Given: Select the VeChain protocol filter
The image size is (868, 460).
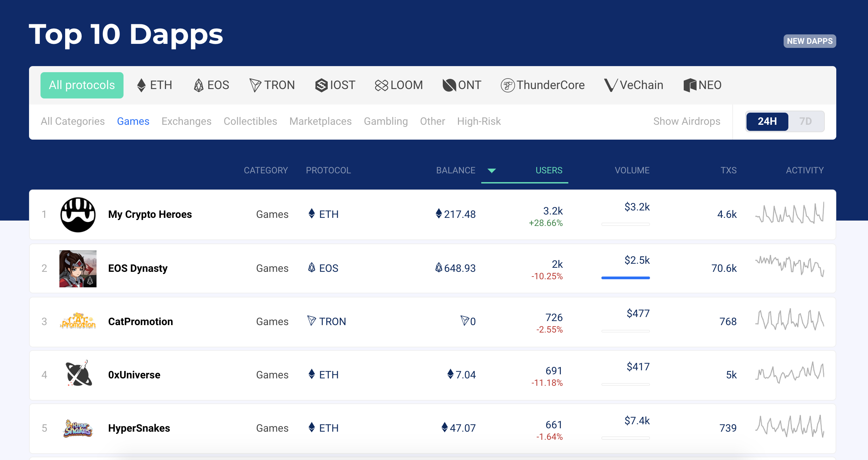Looking at the screenshot, I should (633, 85).
